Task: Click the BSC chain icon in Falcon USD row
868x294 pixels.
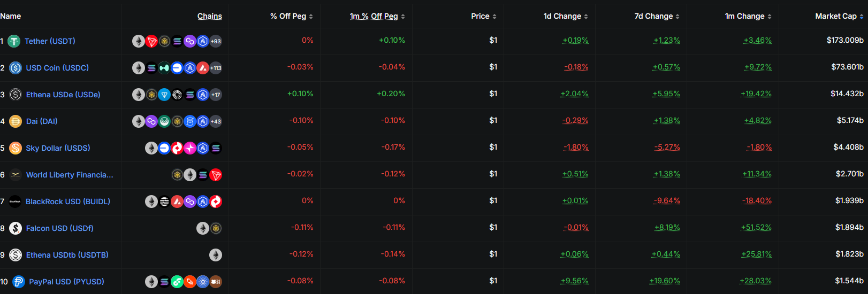Action: 216,228
